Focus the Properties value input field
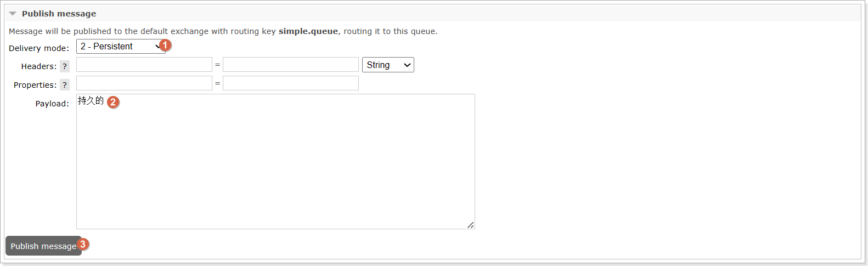Viewport: 868px width, 266px height. click(x=291, y=83)
